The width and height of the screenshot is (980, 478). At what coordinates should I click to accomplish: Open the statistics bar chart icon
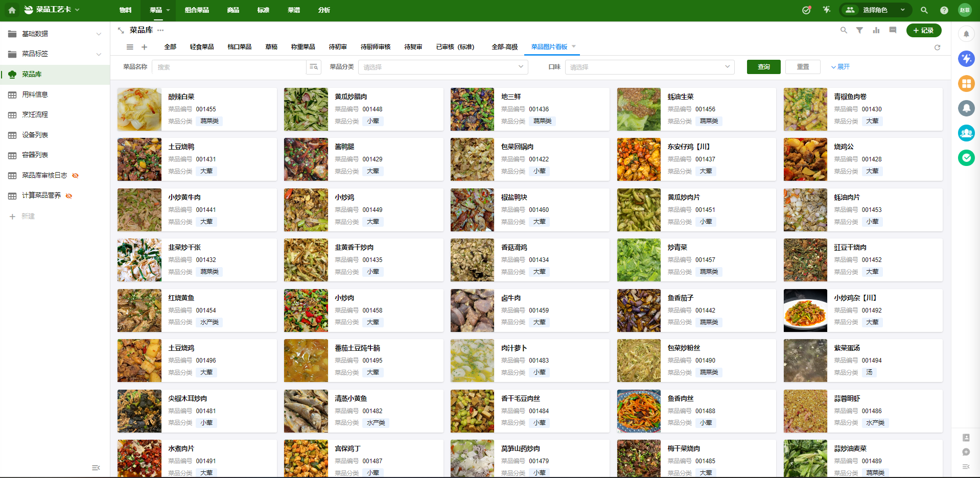coord(876,31)
